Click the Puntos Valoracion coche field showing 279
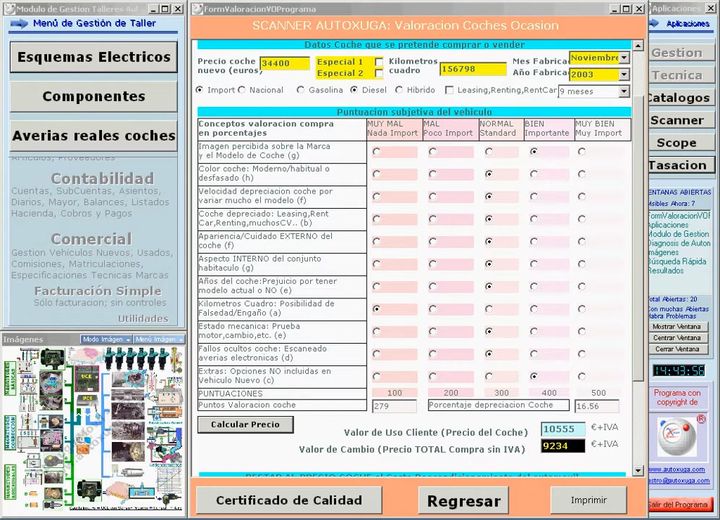This screenshot has height=520, width=720. click(394, 406)
